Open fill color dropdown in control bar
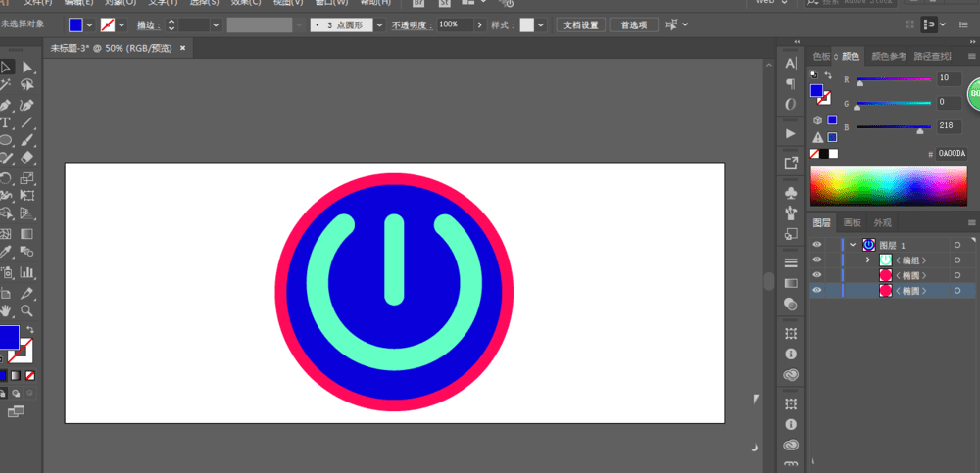Viewport: 980px width, 473px height. click(x=89, y=25)
